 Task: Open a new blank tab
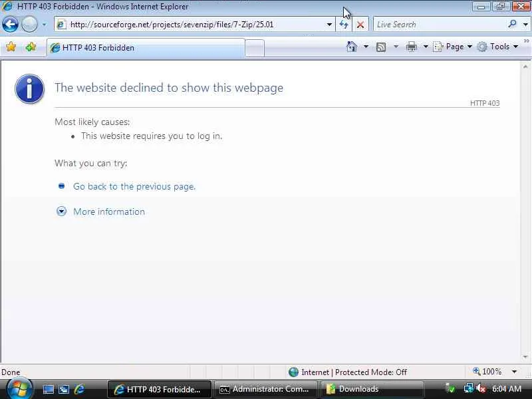(x=255, y=48)
